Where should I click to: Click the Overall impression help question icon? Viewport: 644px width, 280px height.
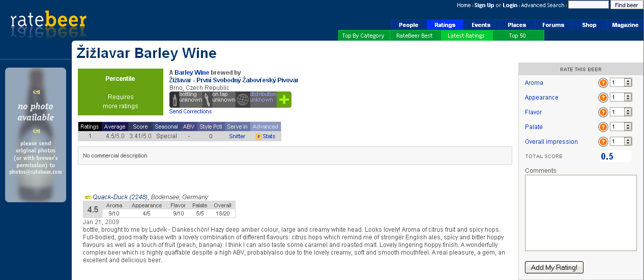point(603,142)
